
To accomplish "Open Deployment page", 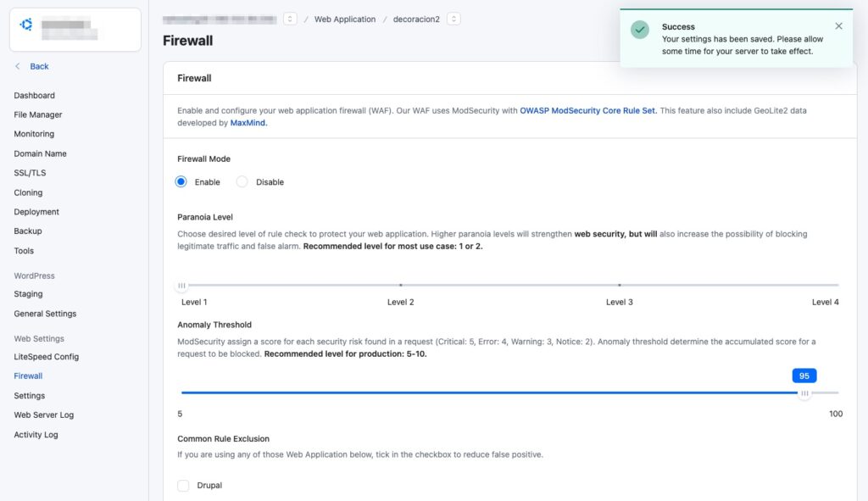I will pyautogui.click(x=36, y=212).
